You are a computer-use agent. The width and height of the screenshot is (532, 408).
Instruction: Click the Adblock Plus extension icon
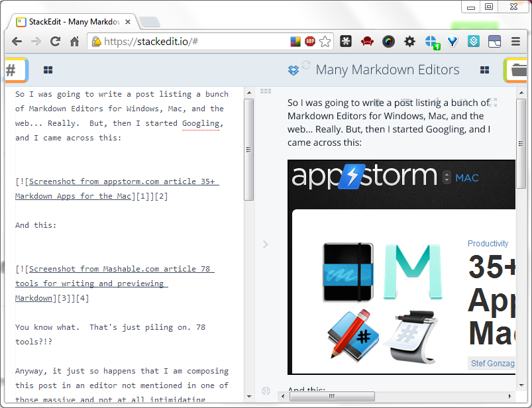(x=310, y=42)
